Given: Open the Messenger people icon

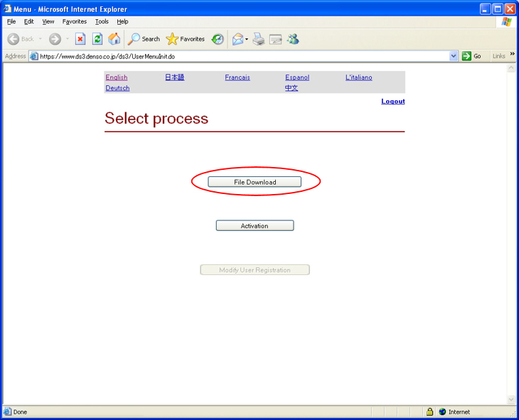Looking at the screenshot, I should (293, 39).
